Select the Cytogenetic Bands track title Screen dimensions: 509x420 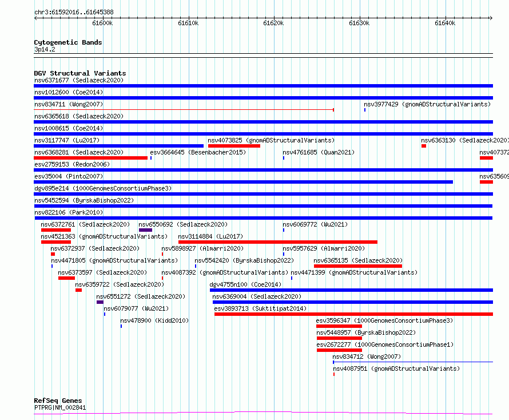tap(68, 42)
